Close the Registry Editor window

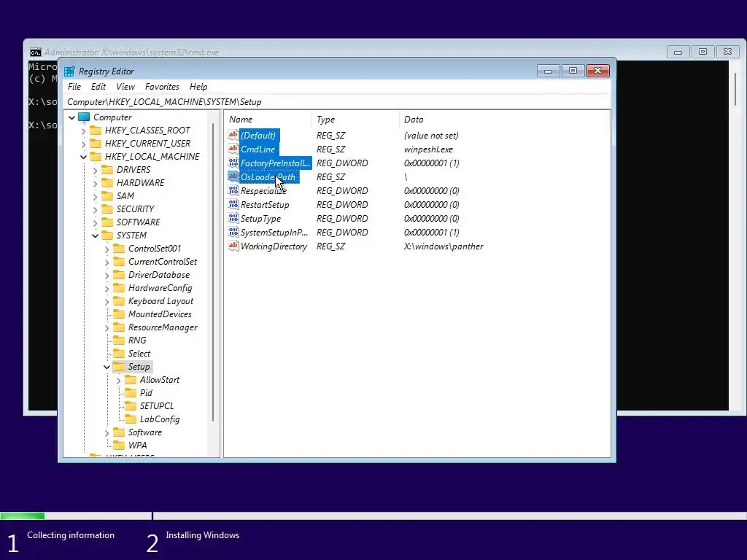(x=598, y=71)
